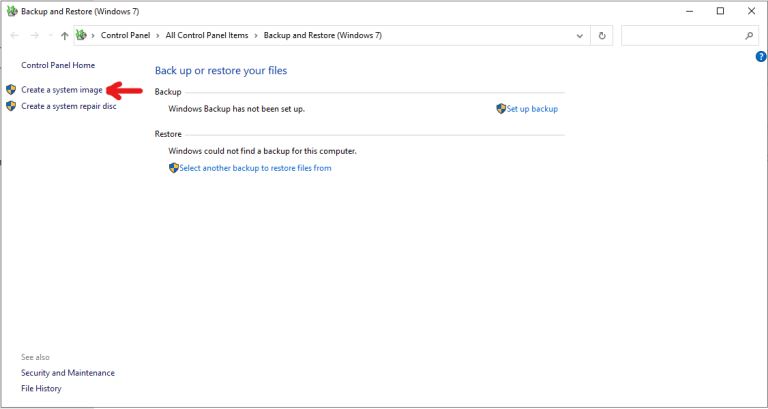Image resolution: width=768 pixels, height=409 pixels.
Task: Click the Set up backup link
Action: click(532, 109)
